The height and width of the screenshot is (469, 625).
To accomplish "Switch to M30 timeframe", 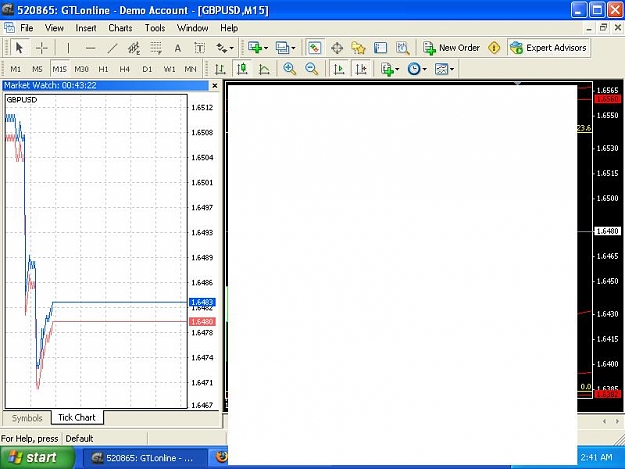I will [81, 69].
